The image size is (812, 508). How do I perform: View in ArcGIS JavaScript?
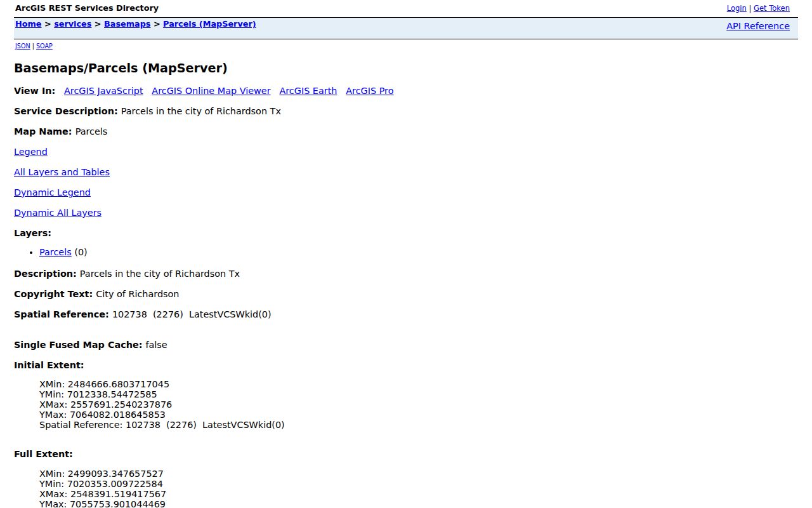103,91
